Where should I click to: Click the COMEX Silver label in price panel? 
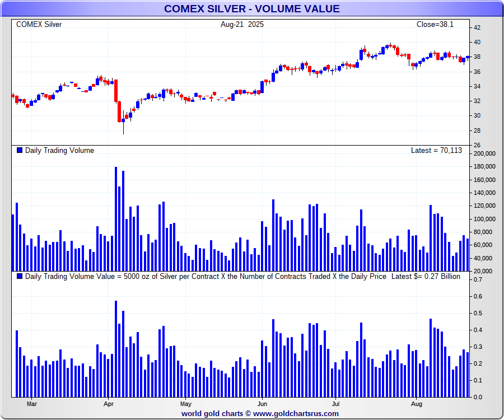[39, 24]
